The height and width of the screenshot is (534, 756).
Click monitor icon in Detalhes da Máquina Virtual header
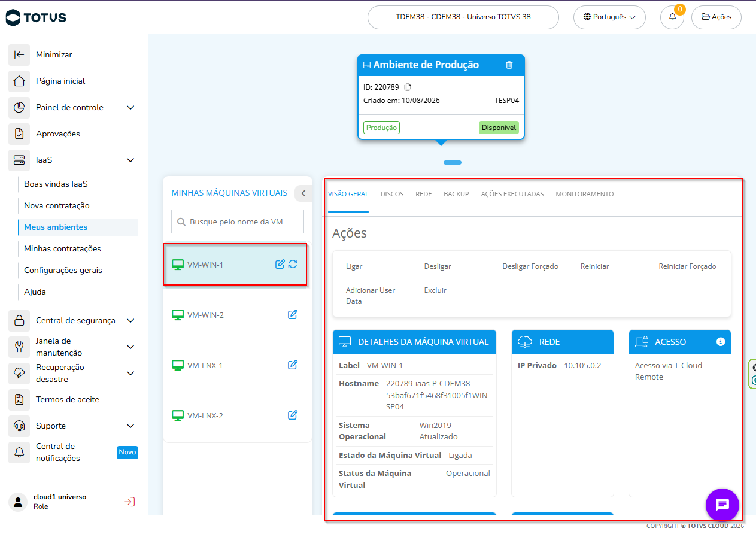click(345, 342)
